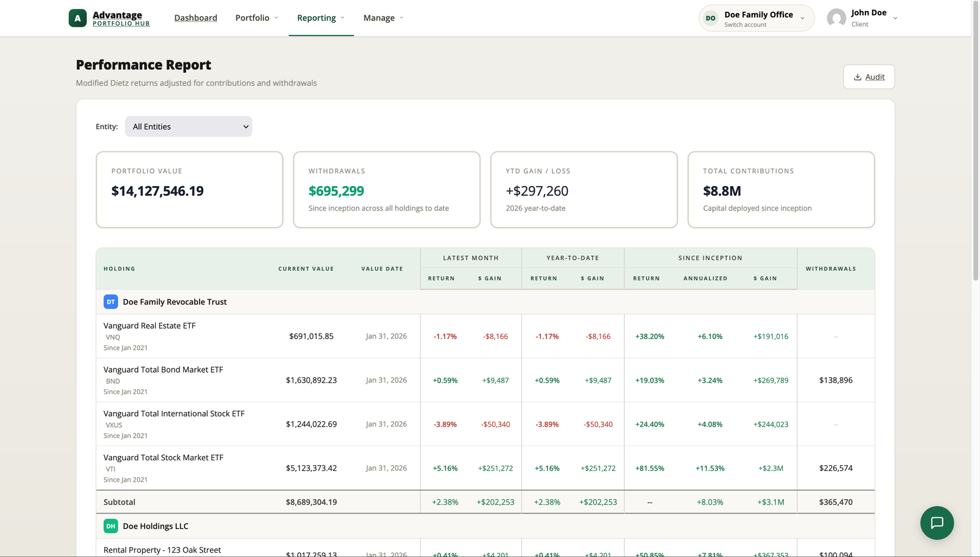Click the Value Date column header

(382, 269)
